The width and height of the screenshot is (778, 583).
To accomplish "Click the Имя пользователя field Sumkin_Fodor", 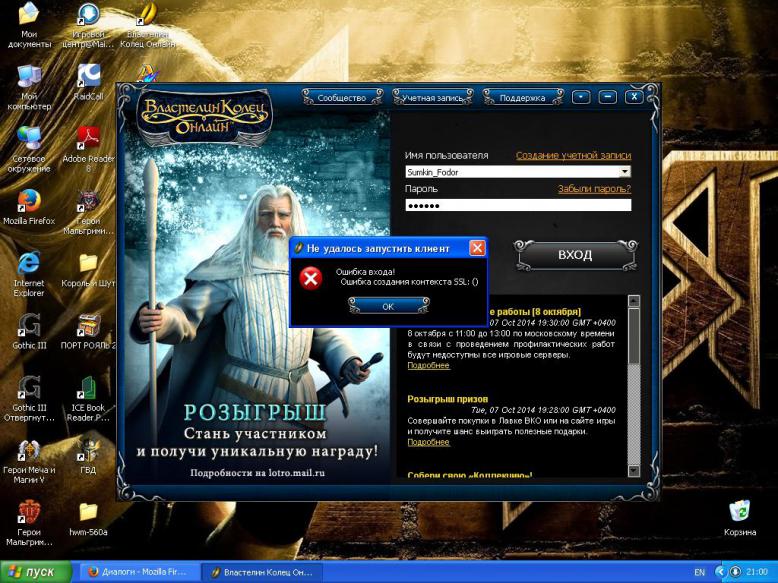I will pos(518,172).
